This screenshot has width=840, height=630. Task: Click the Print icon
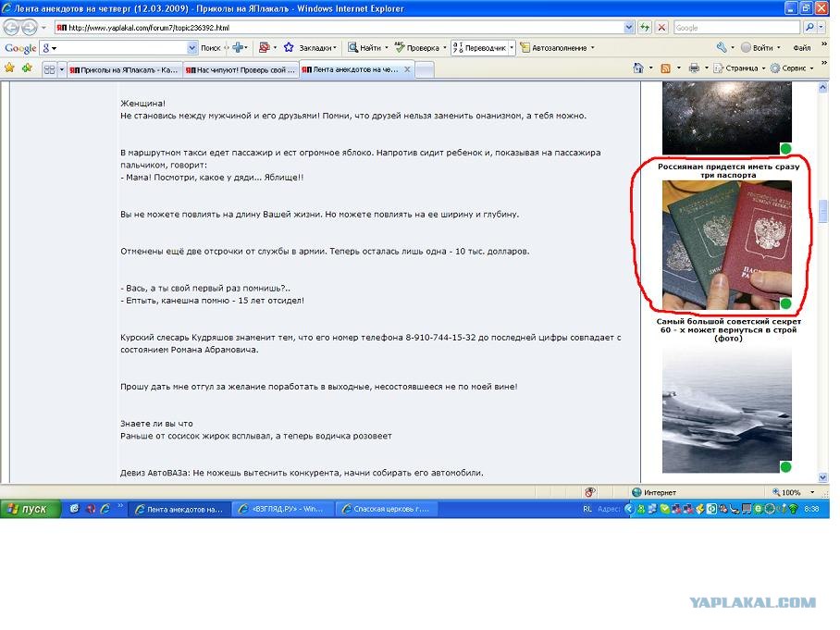(x=694, y=68)
